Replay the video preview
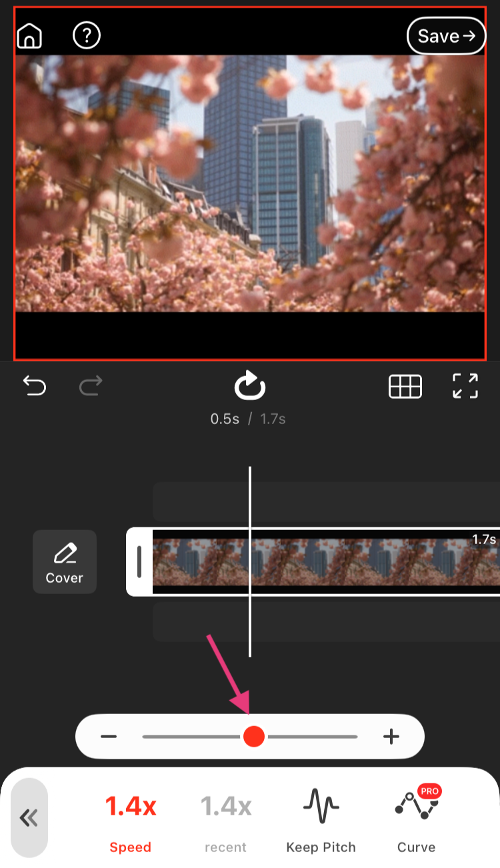 tap(249, 386)
